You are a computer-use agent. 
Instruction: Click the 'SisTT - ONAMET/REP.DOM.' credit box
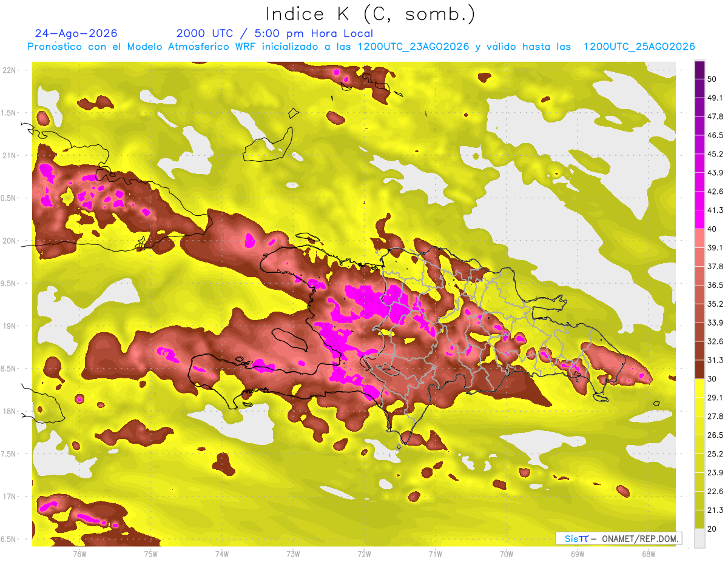[x=619, y=538]
